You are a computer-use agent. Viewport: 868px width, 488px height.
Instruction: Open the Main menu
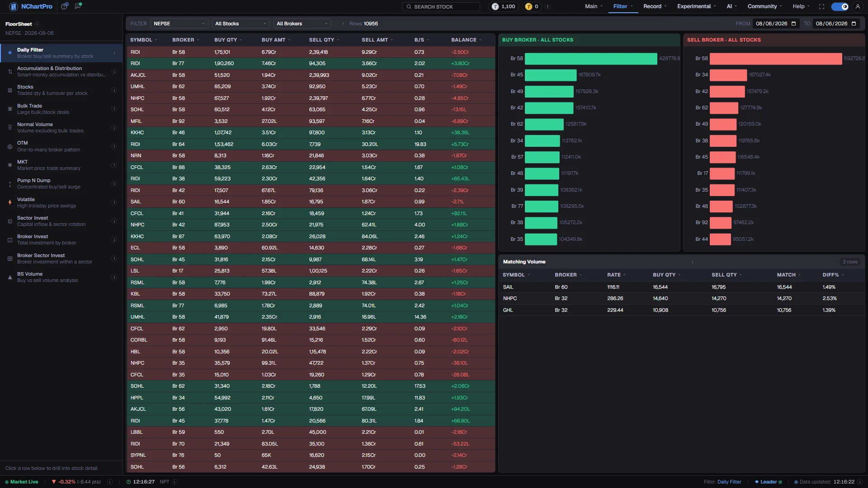pos(593,6)
